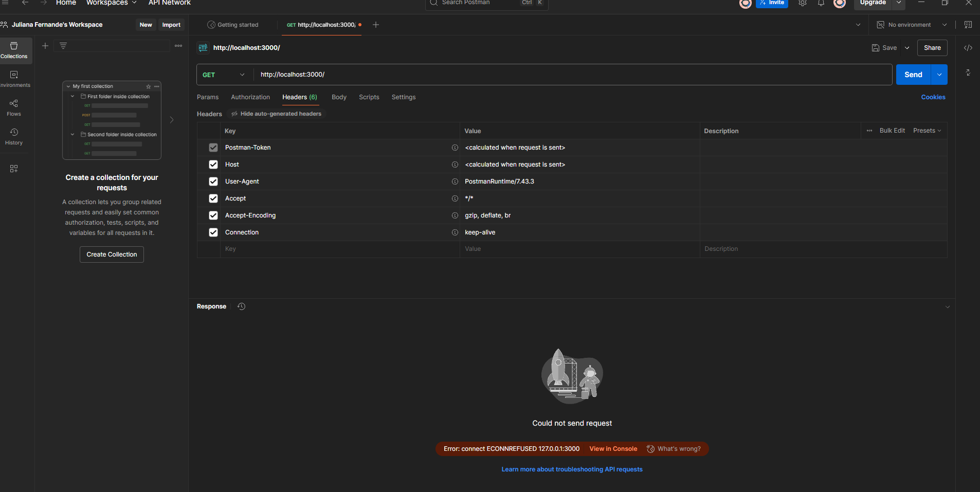The image size is (980, 492).
Task: Show info for User-Agent header
Action: pyautogui.click(x=455, y=181)
